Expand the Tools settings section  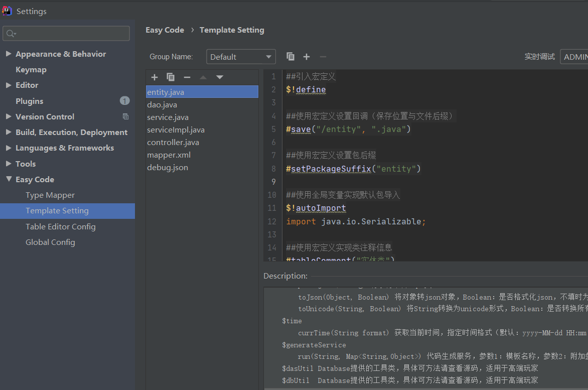click(x=8, y=164)
